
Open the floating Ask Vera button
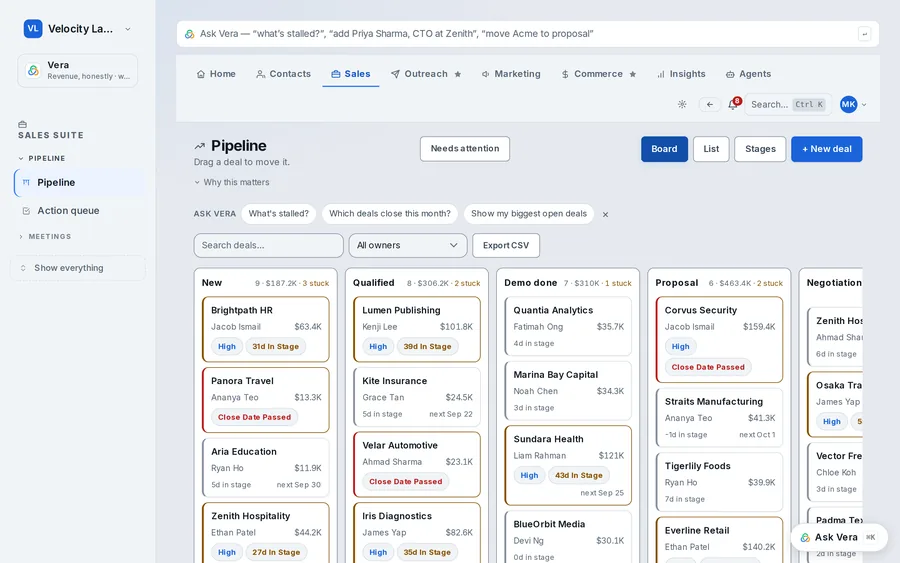coord(839,537)
